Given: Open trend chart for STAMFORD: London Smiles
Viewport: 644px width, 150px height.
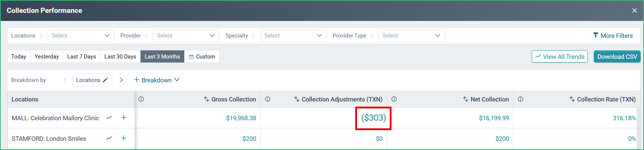Looking at the screenshot, I should pos(109,138).
